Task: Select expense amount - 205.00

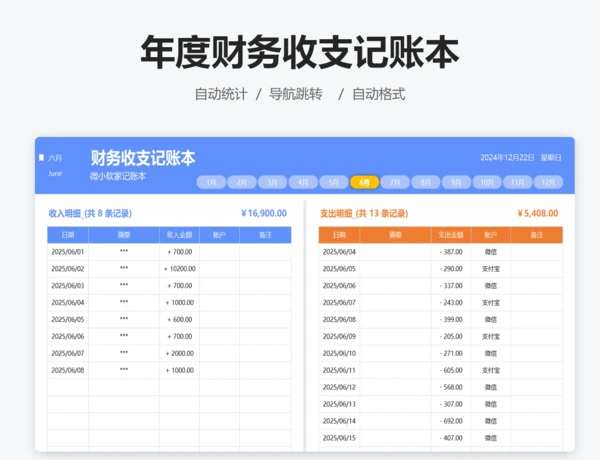Action: coord(451,336)
